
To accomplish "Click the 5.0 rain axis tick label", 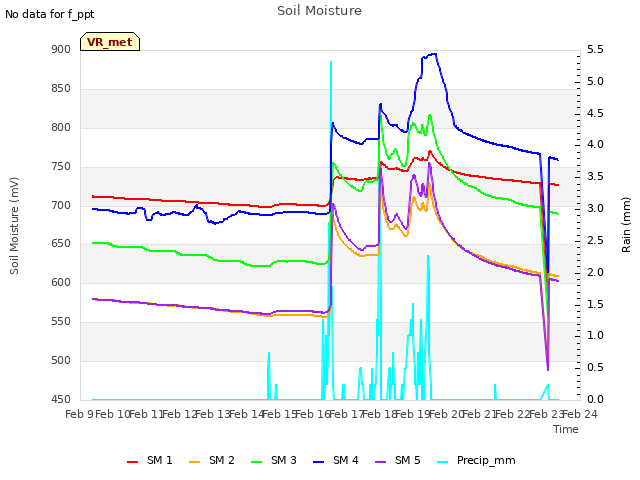I will (x=595, y=81).
